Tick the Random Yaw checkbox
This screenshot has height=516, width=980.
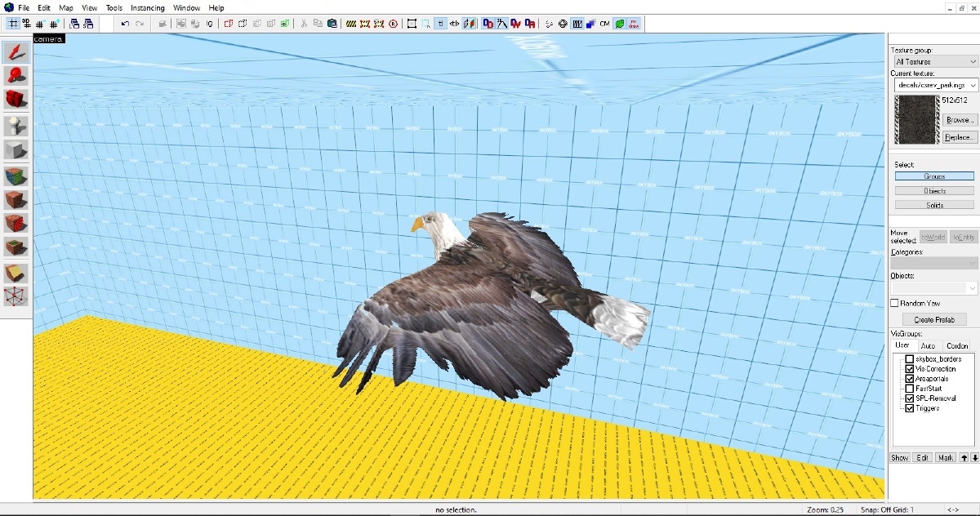click(895, 303)
